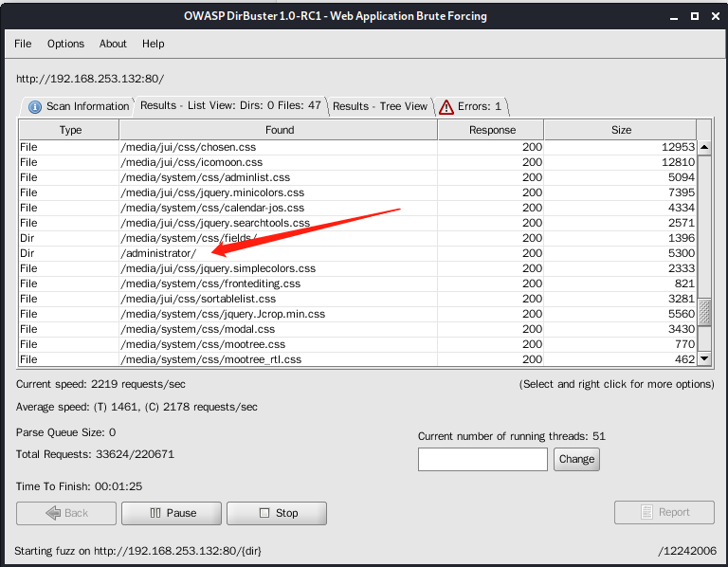Viewport: 728px width, 567px height.
Task: Click size value 821
Action: tap(684, 283)
